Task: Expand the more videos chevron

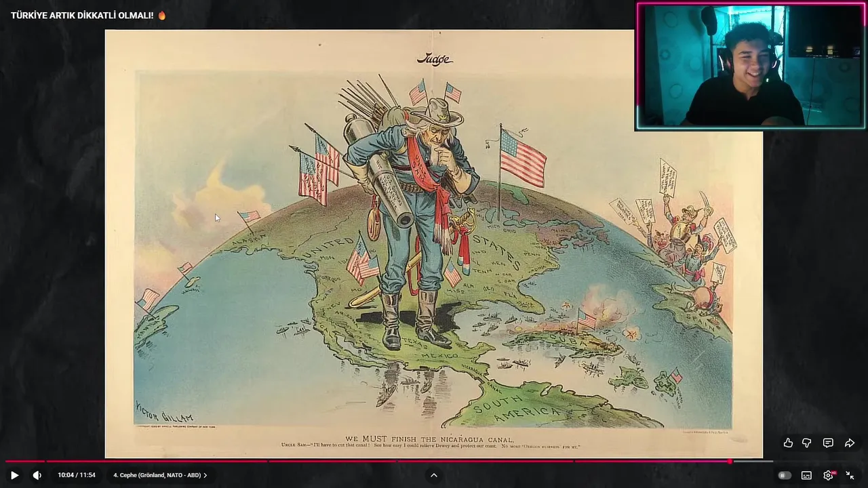Action: click(x=434, y=475)
